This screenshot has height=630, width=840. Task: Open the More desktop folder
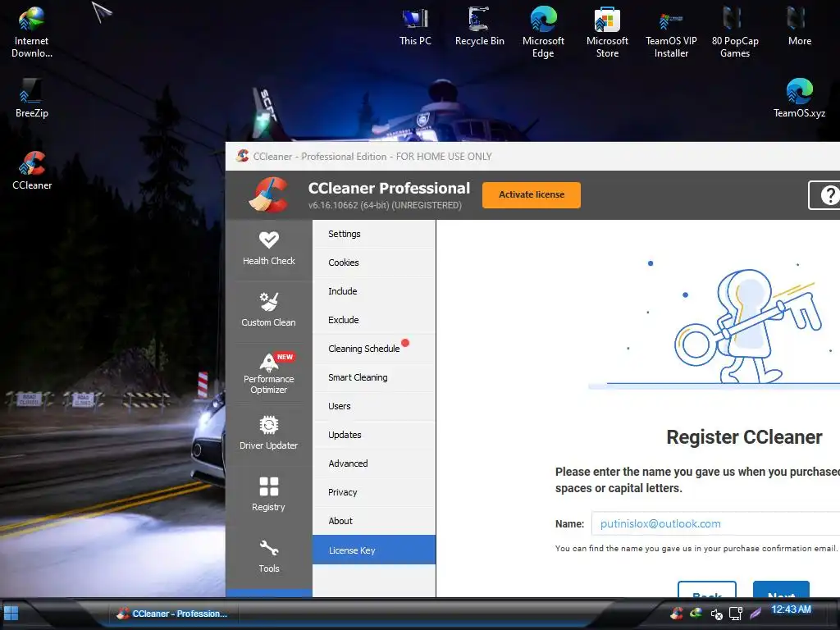(x=799, y=25)
